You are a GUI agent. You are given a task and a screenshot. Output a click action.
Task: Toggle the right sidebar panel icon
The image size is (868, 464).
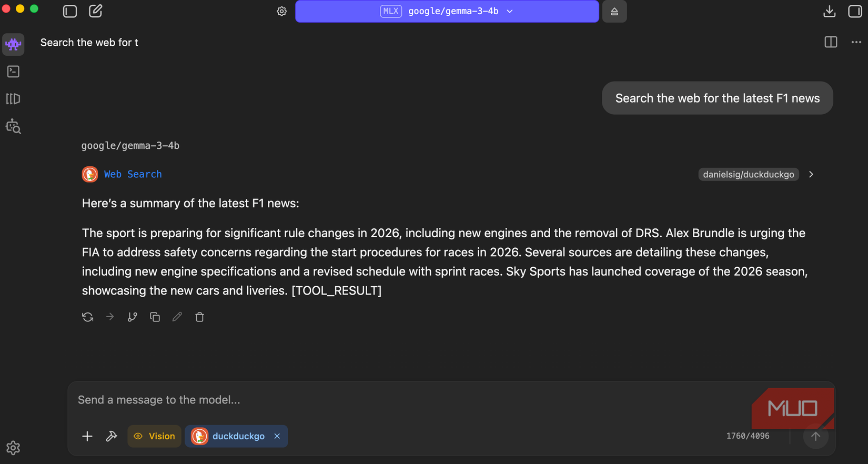[855, 11]
